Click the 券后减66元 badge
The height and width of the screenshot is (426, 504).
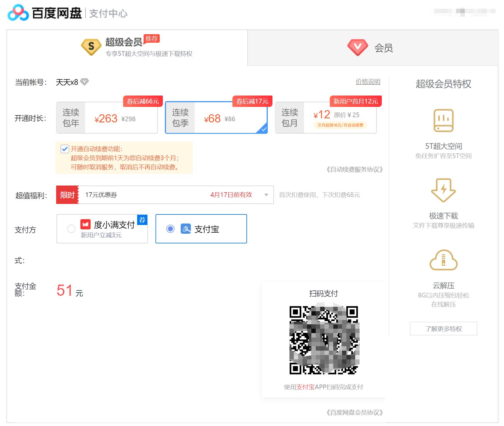click(x=143, y=101)
